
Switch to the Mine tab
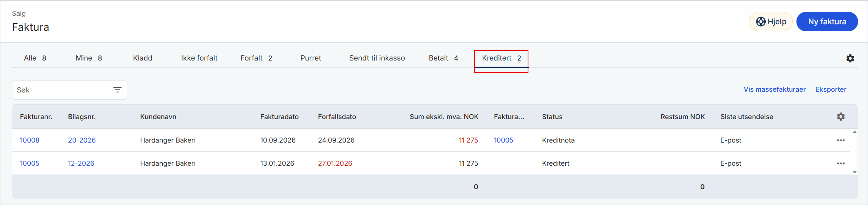click(89, 58)
